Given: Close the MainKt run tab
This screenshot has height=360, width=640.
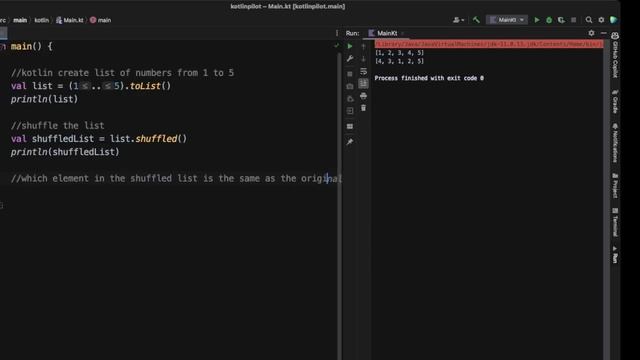Looking at the screenshot, I should [x=402, y=33].
